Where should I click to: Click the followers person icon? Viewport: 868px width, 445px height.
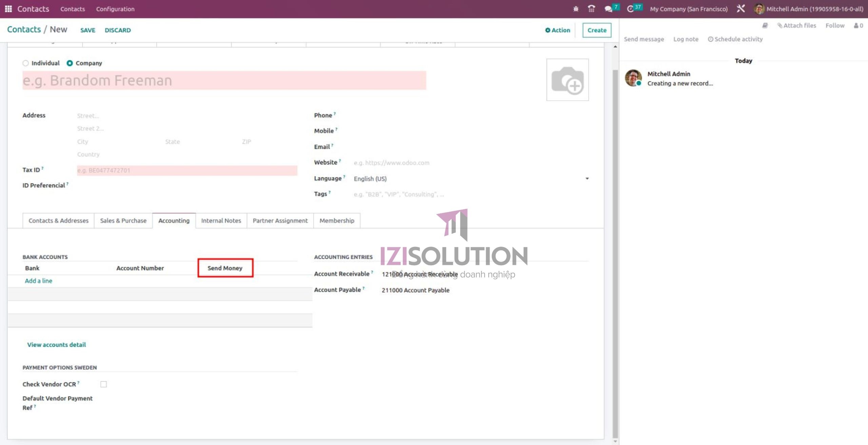click(857, 25)
